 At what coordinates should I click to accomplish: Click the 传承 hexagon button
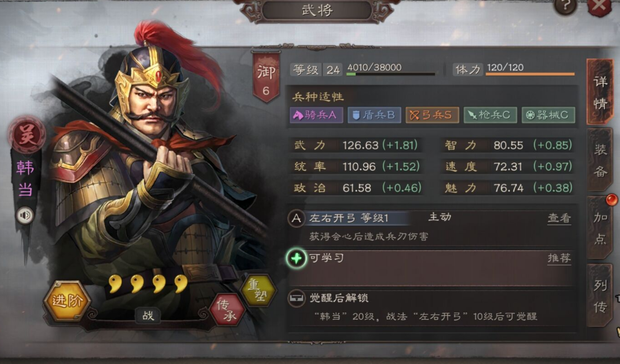(x=227, y=309)
